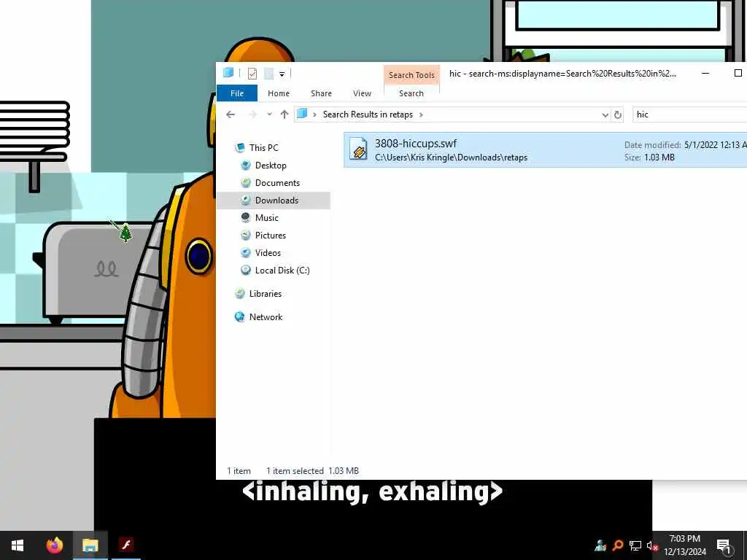Select This PC in navigation pane
The image size is (747, 560).
point(263,147)
